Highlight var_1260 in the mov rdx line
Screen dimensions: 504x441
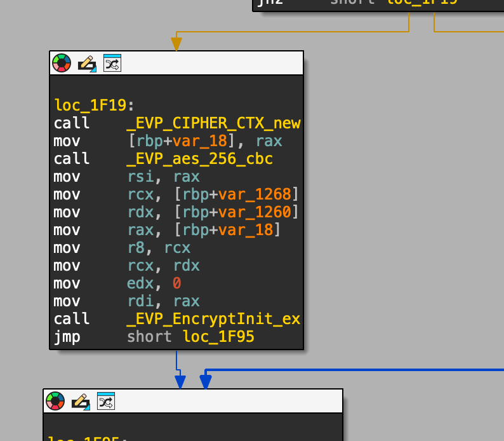click(x=255, y=212)
